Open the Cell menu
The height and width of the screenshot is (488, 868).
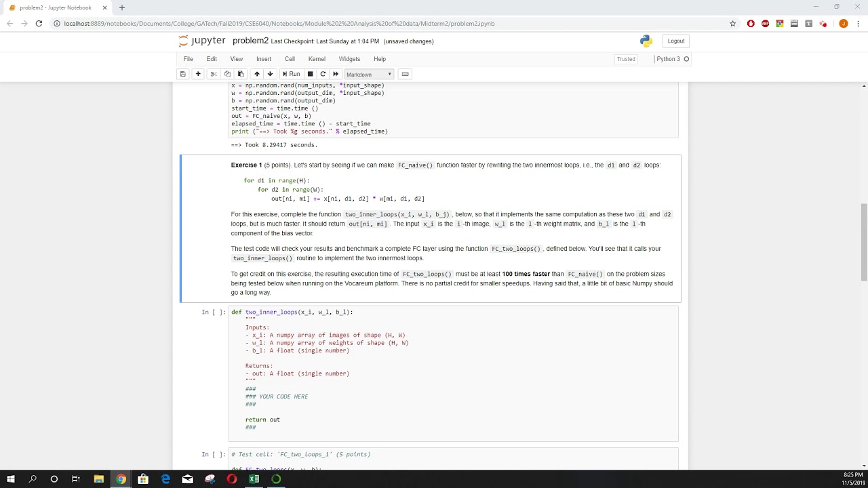[290, 59]
